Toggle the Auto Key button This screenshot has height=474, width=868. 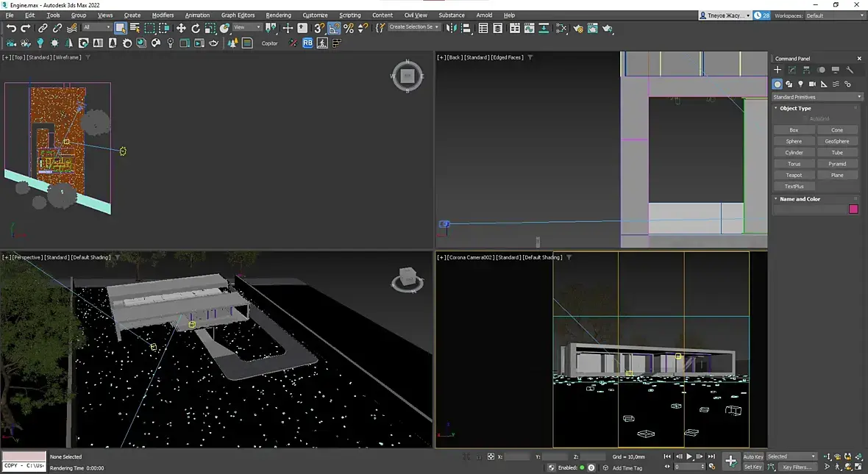[x=753, y=456]
